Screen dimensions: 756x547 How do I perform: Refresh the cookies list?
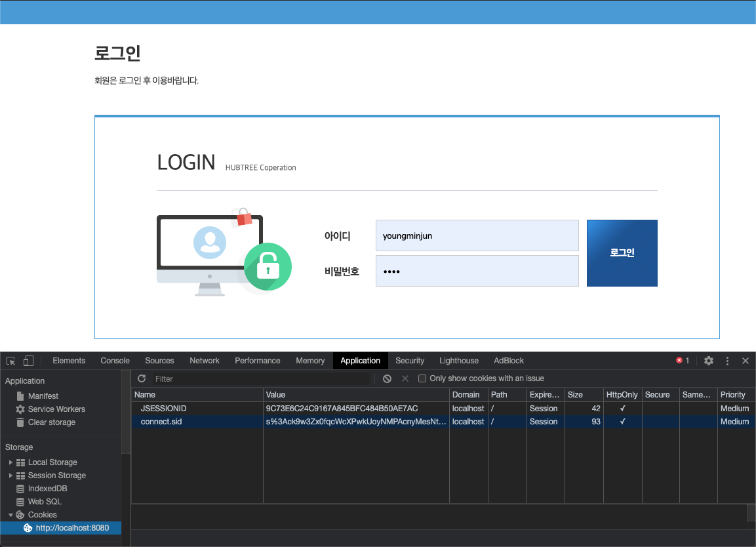pos(142,378)
